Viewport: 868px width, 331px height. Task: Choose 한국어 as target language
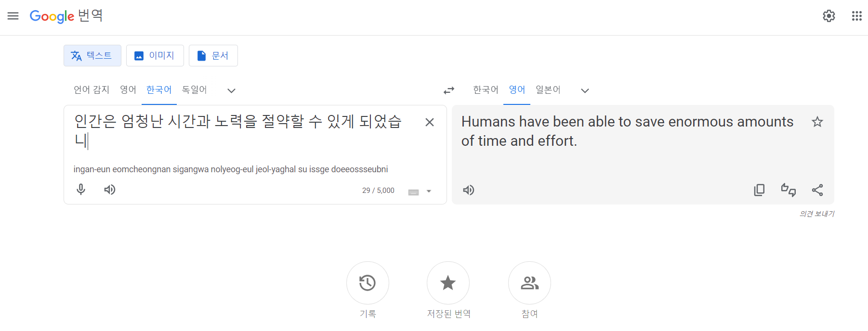point(486,90)
